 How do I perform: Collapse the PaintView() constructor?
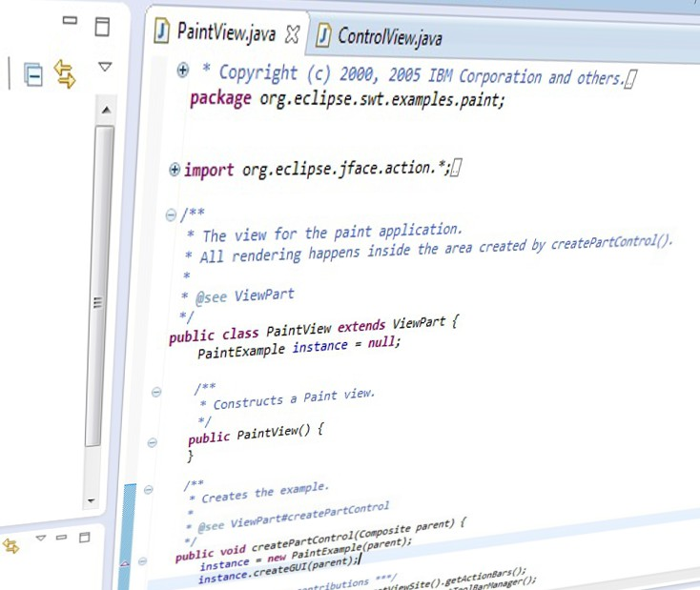(152, 442)
